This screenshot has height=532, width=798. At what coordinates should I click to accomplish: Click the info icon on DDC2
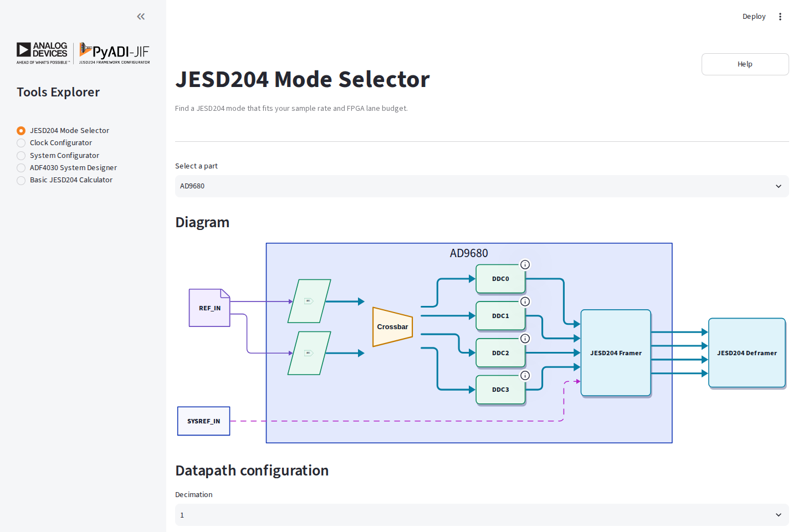coord(525,339)
